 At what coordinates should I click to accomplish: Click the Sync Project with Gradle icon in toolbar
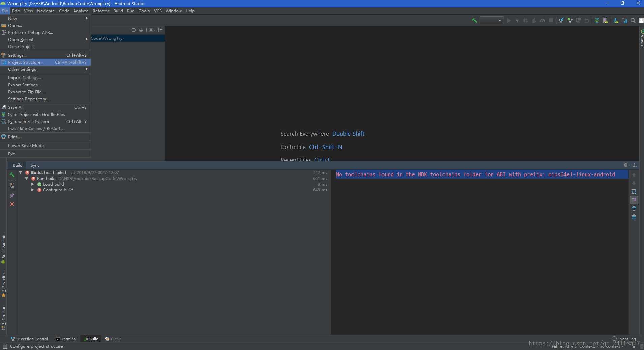[x=597, y=21]
